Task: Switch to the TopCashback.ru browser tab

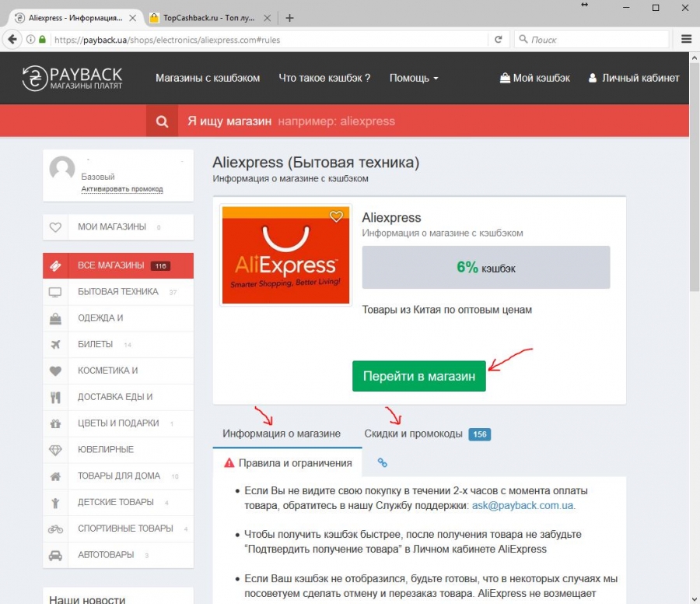Action: [209, 18]
